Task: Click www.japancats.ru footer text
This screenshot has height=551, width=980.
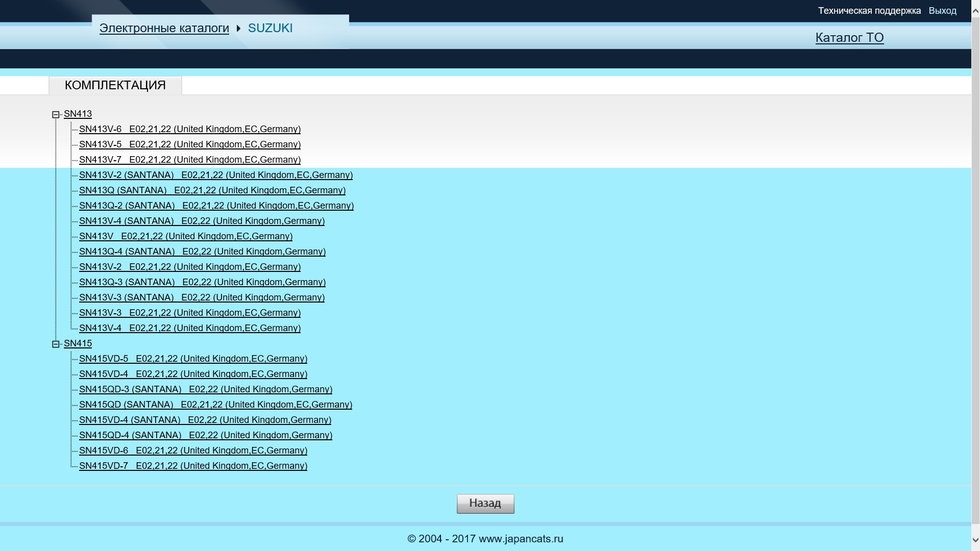Action: click(x=521, y=539)
